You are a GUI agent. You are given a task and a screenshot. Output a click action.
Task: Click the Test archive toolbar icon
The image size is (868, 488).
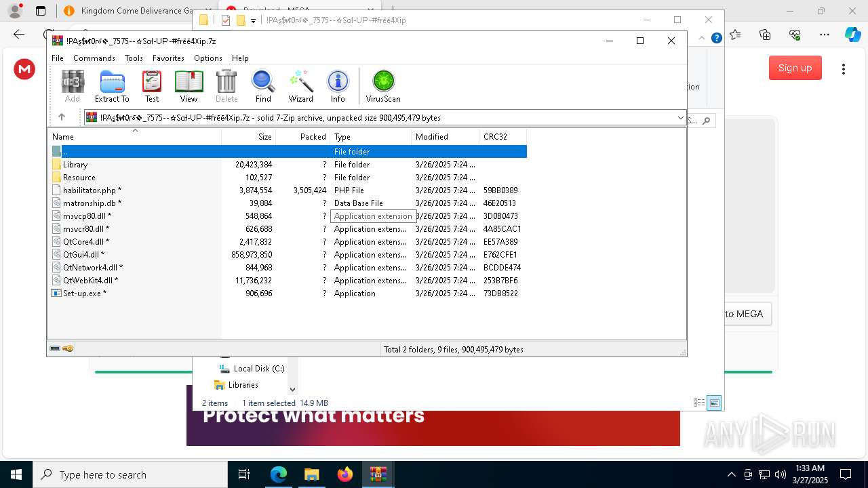coord(152,87)
